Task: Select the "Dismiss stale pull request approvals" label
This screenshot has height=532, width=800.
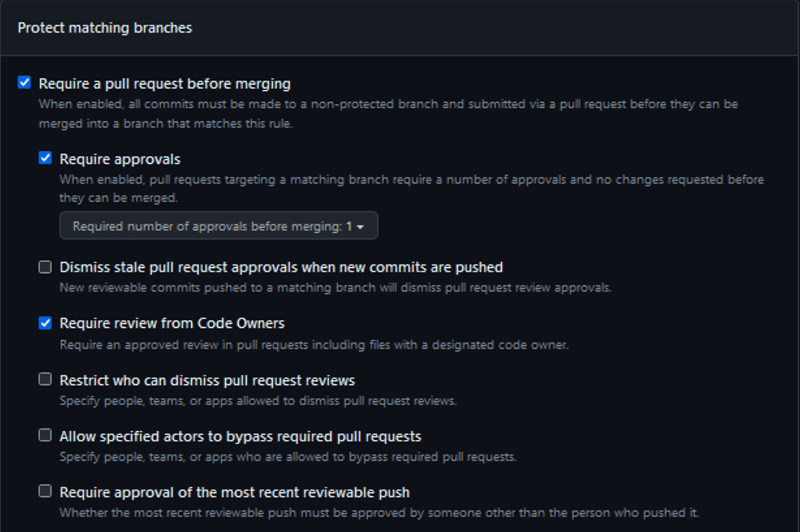Action: click(x=281, y=267)
